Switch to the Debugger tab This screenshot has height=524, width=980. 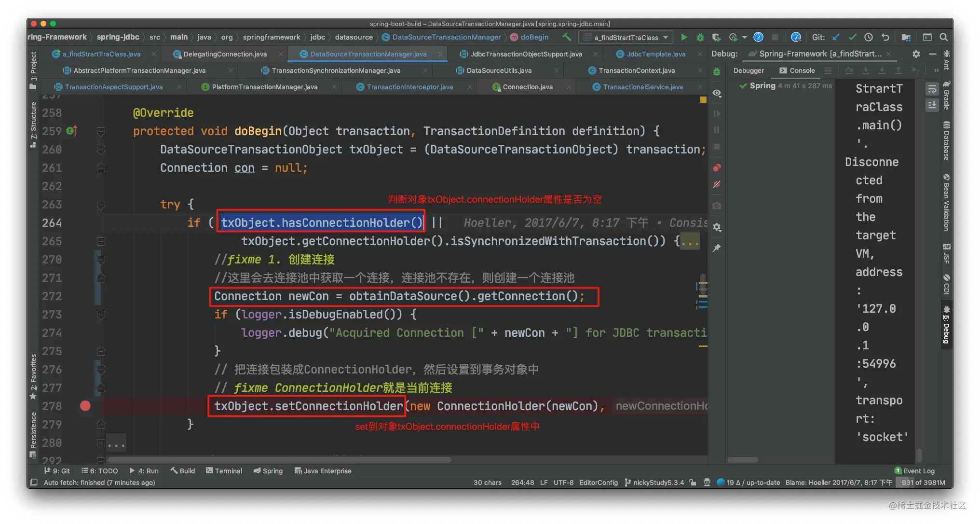tap(748, 70)
